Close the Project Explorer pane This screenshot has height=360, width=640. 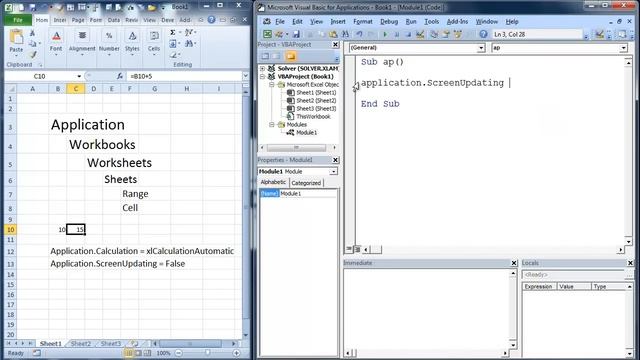335,44
